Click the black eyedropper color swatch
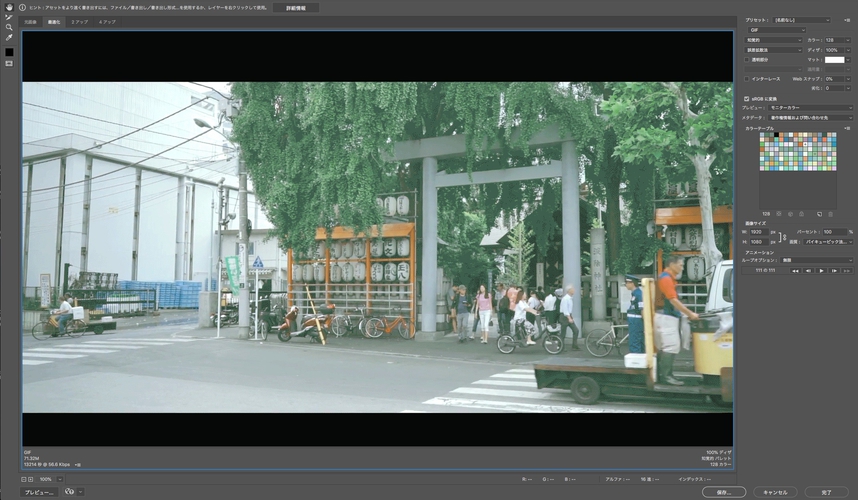The width and height of the screenshot is (858, 500). point(9,51)
